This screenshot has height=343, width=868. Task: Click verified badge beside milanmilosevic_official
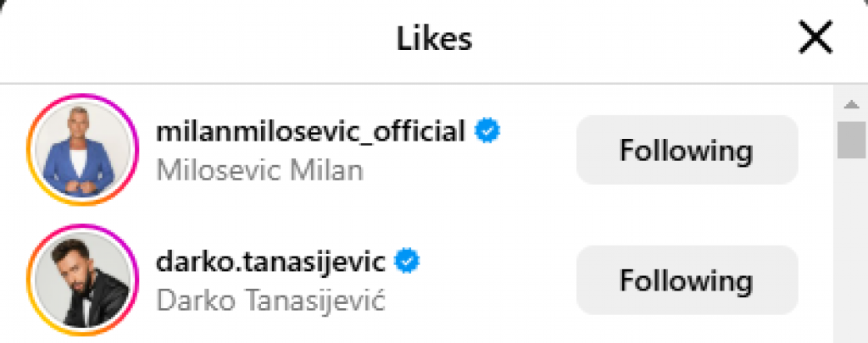click(x=487, y=132)
